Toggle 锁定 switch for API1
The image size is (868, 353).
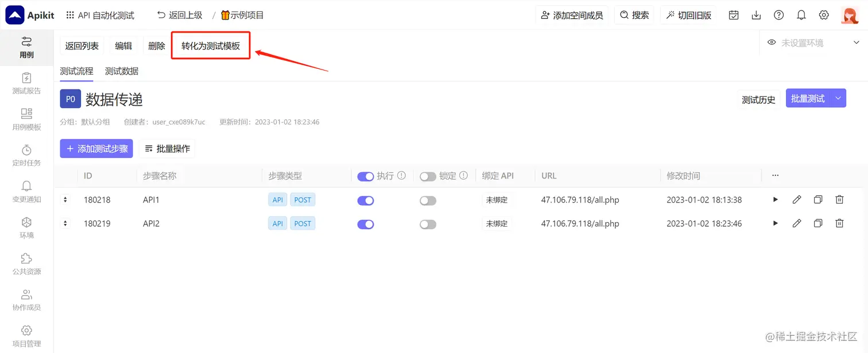click(428, 200)
